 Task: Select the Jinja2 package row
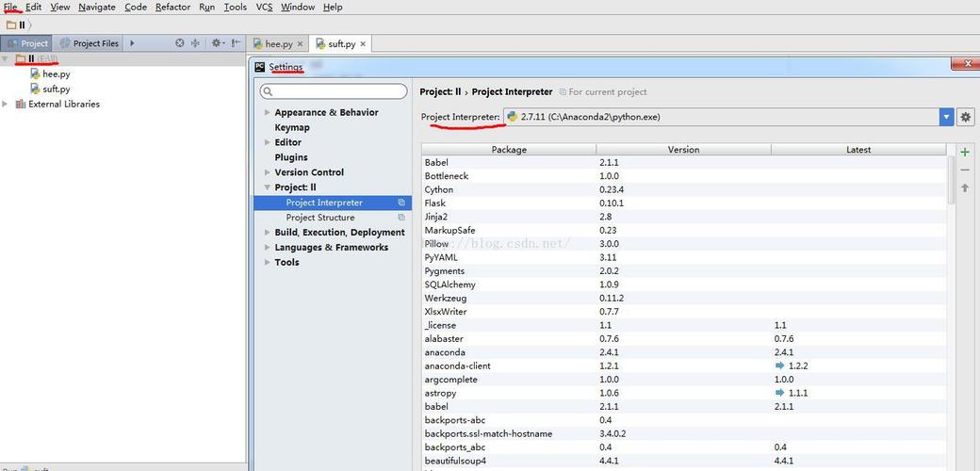(684, 217)
